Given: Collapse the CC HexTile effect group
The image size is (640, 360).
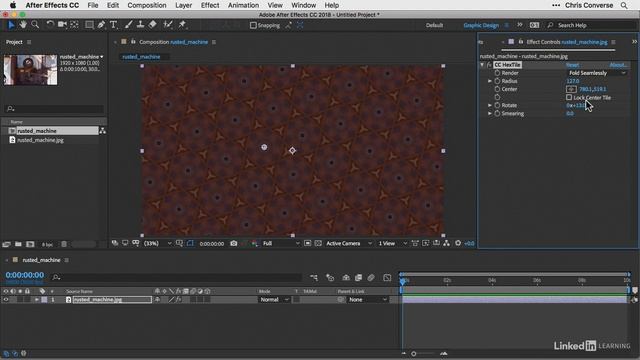Looking at the screenshot, I should click(x=482, y=65).
